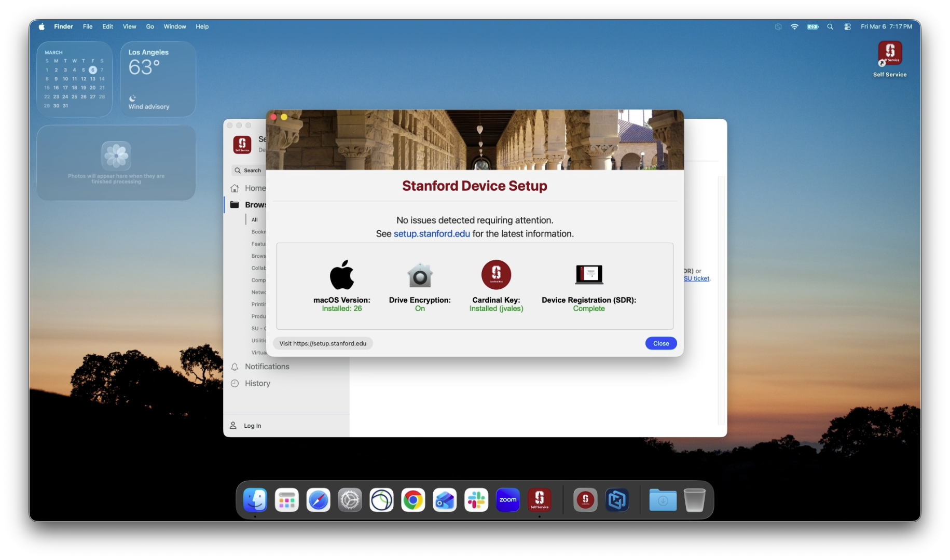
Task: Open the Go menu in menu bar
Action: click(150, 27)
